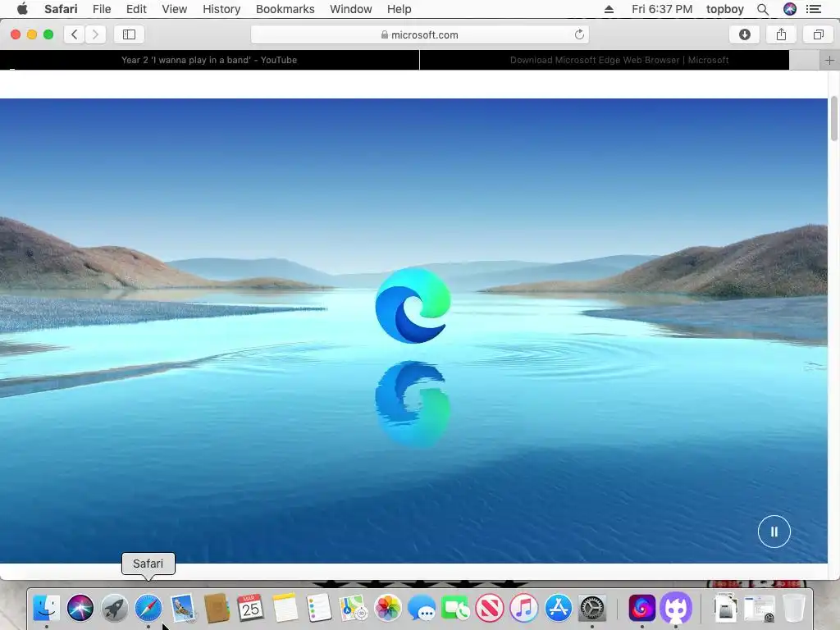
Task: Go back to the previous page
Action: (75, 34)
